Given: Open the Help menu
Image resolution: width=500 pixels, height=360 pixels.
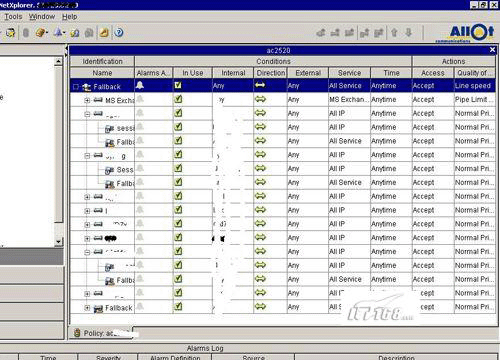Looking at the screenshot, I should point(69,16).
